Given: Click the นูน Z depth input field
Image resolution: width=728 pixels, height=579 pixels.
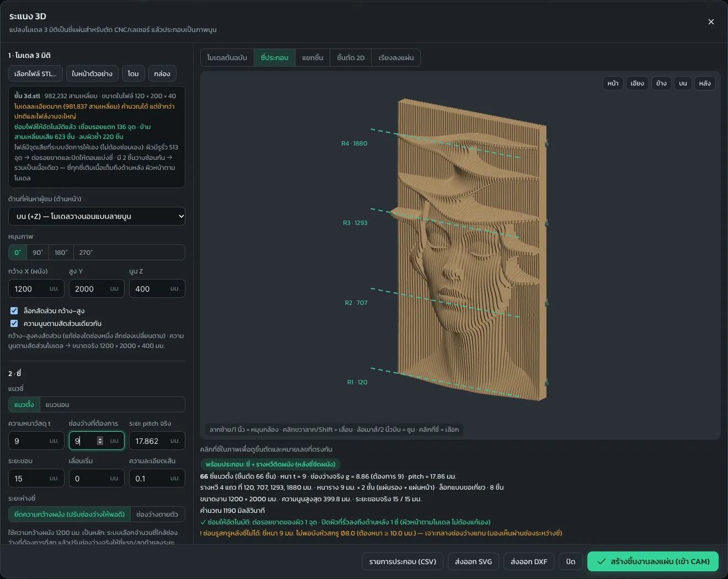Looking at the screenshot, I should (157, 289).
